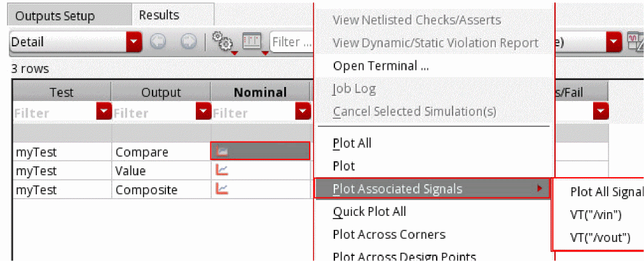
Task: Expand the Output column filter dropdown
Action: [x=203, y=113]
